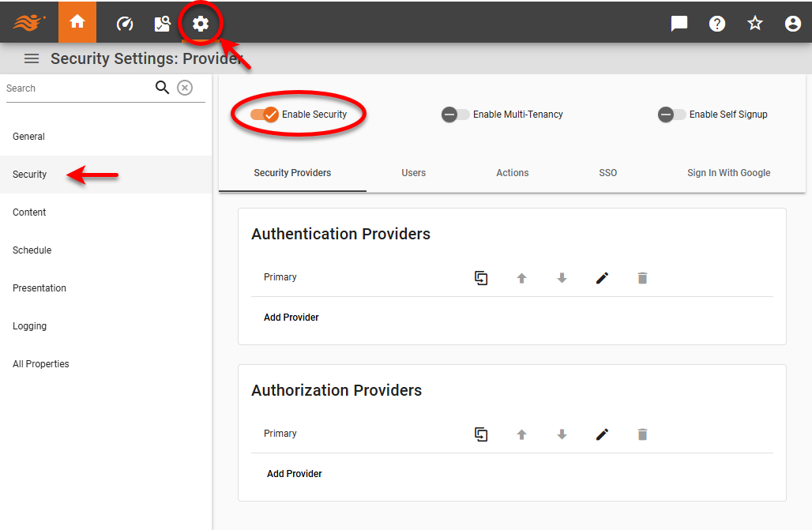Image resolution: width=812 pixels, height=530 pixels.
Task: Open the Help icon
Action: coord(716,24)
